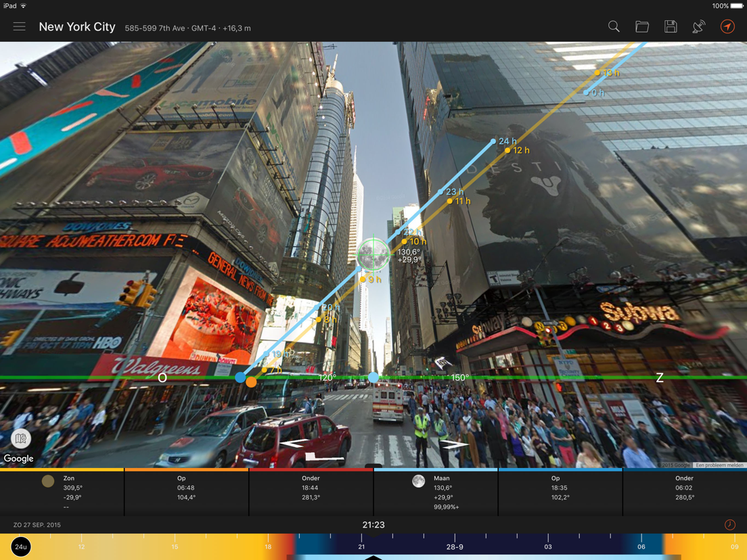
Task: Tap the search magnifier icon
Action: [614, 26]
